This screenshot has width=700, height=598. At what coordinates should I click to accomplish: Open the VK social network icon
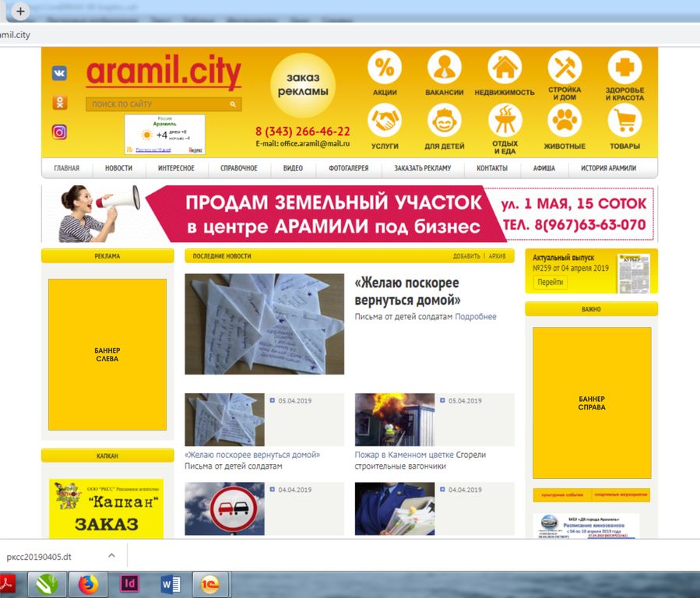pos(59,73)
